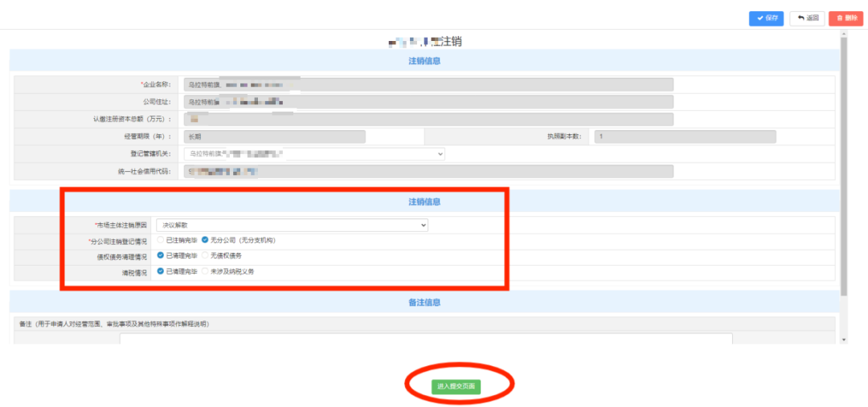This screenshot has height=407, width=868.
Task: Select 无债权债务 radio option
Action: click(205, 256)
